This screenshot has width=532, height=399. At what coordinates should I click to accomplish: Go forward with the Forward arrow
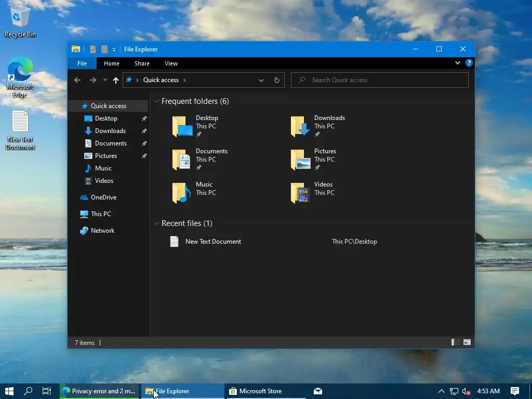coord(92,80)
